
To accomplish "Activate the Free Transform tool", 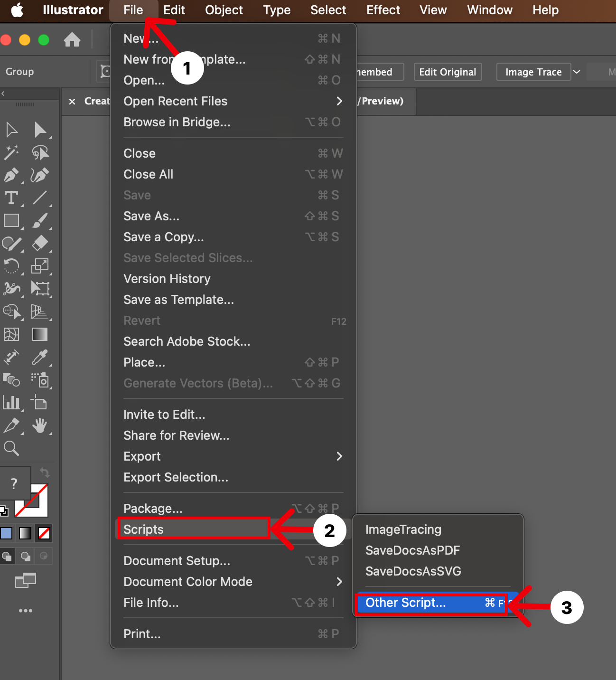I will click(x=40, y=289).
